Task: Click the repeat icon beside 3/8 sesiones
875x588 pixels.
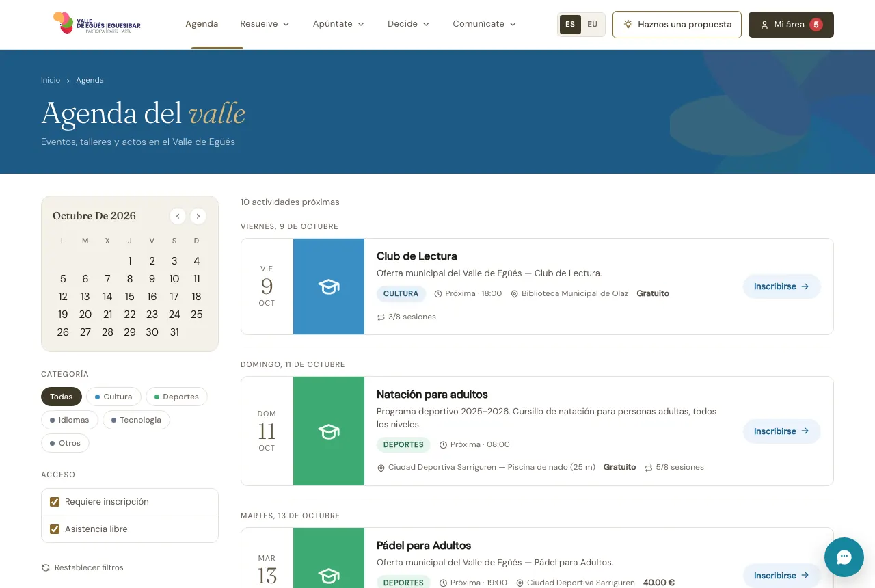Action: coord(381,317)
